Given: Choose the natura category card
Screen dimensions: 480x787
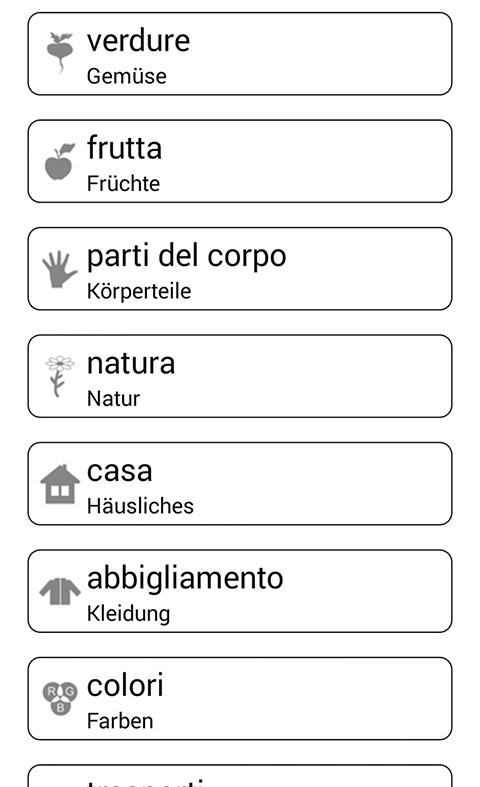Looking at the screenshot, I should (240, 376).
